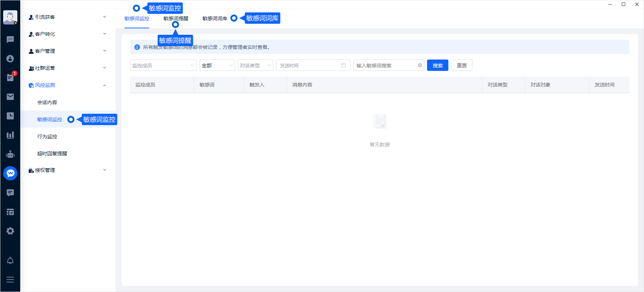Click the user avatar at top left
This screenshot has width=644, height=292.
click(x=10, y=17)
